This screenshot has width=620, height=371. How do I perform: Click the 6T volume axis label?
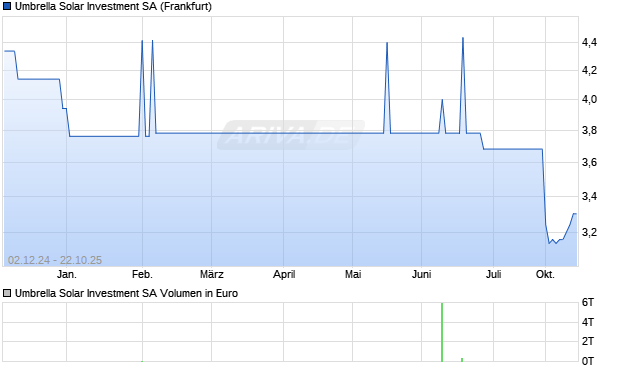tap(588, 303)
